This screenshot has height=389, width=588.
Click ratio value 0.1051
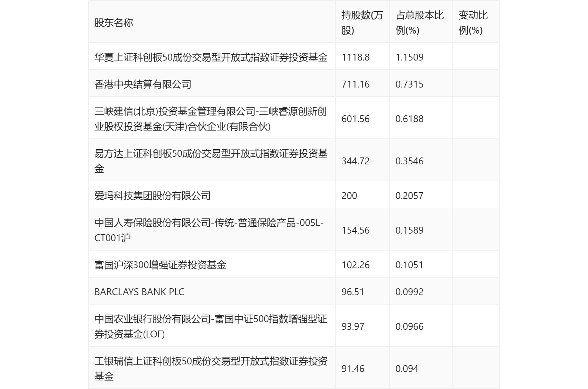410,265
